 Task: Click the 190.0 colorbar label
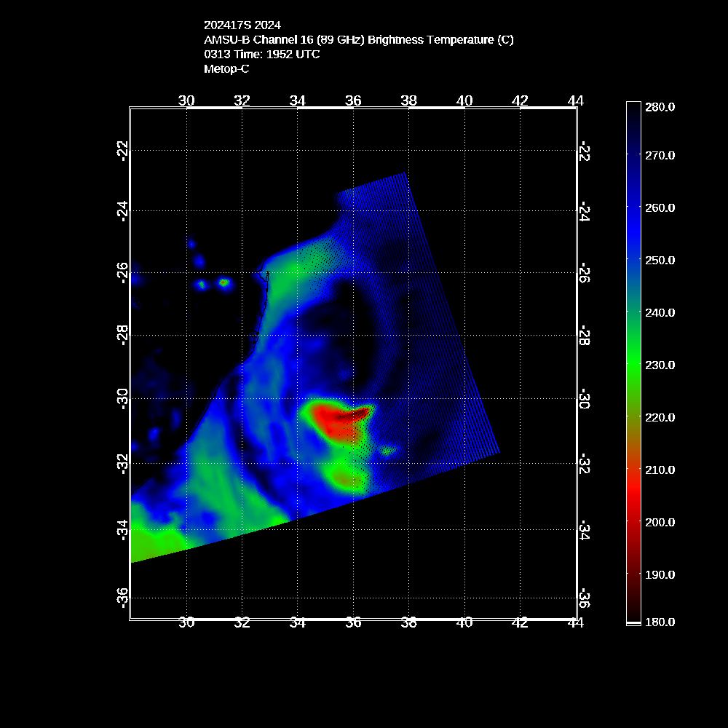click(x=660, y=575)
